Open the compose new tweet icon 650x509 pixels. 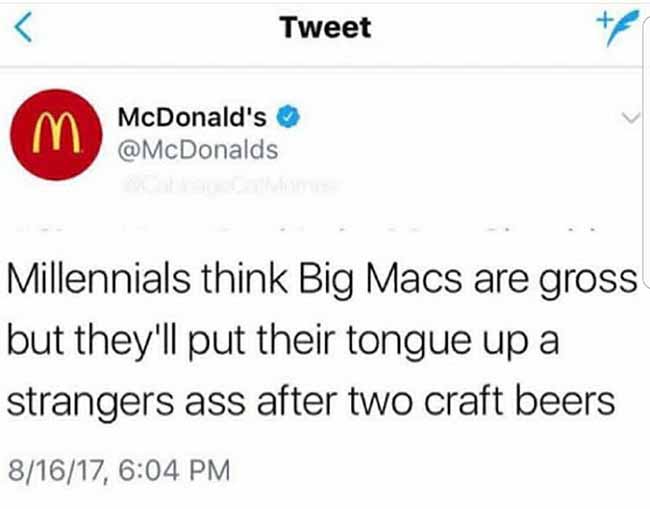click(617, 28)
